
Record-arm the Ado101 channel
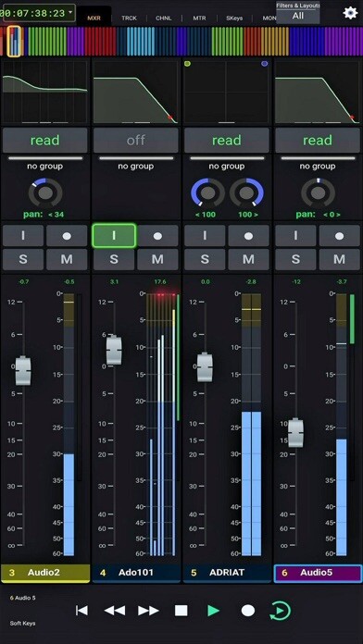click(157, 236)
